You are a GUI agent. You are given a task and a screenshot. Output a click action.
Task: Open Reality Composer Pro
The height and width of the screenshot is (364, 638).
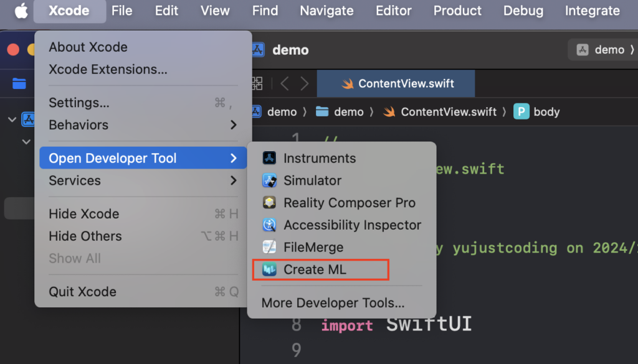pyautogui.click(x=349, y=203)
